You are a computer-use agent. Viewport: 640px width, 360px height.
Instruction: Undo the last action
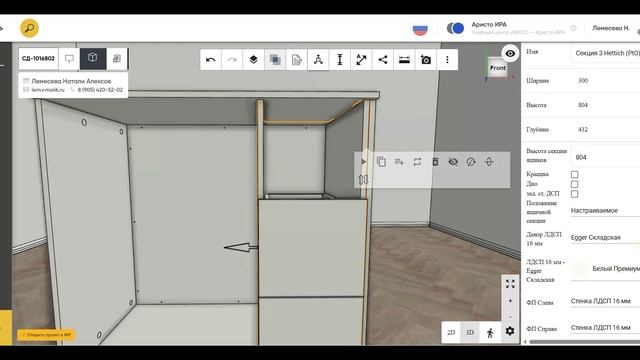tap(211, 60)
